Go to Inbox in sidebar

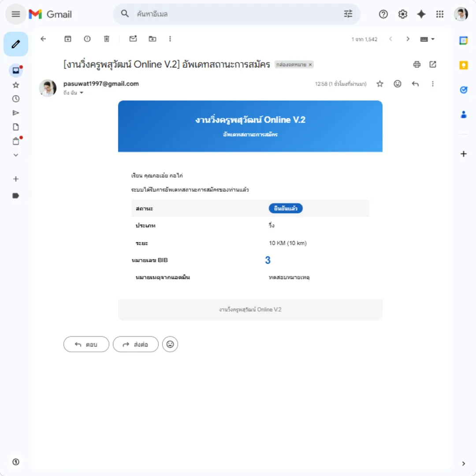point(16,71)
